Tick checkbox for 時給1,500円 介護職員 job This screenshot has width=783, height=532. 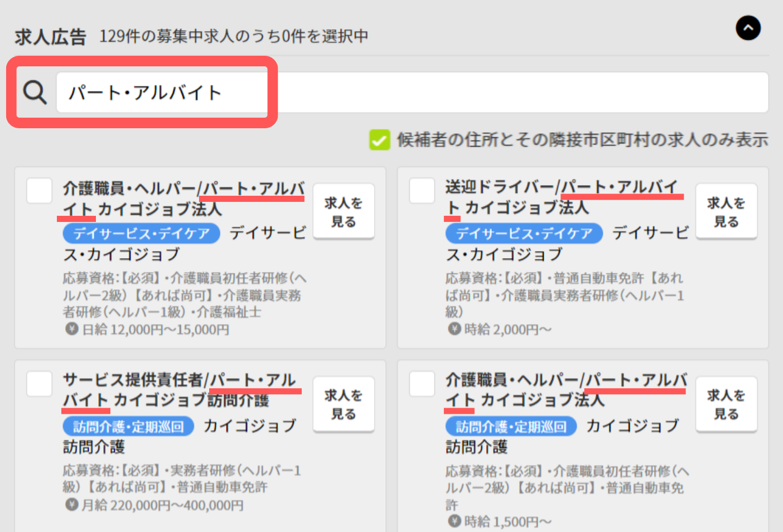coord(422,384)
